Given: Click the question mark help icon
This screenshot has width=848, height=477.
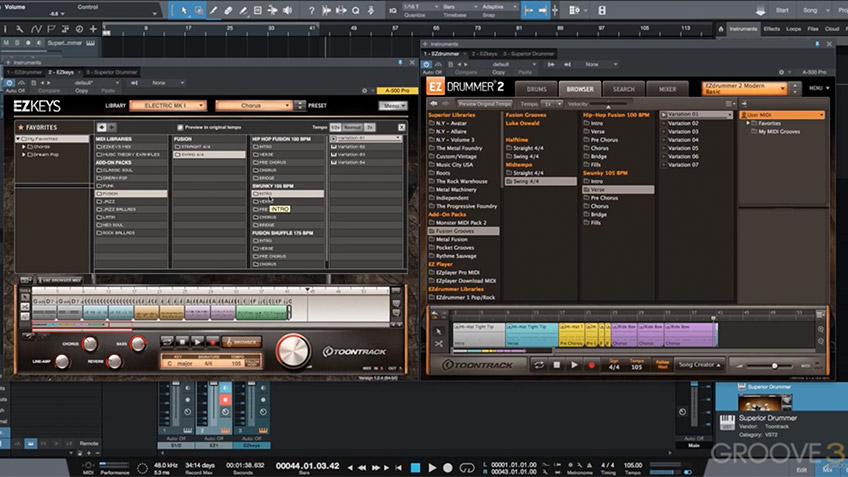Looking at the screenshot, I should [312, 10].
